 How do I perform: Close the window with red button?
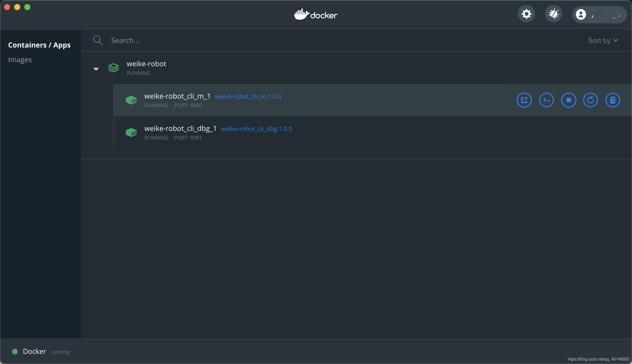pos(7,7)
